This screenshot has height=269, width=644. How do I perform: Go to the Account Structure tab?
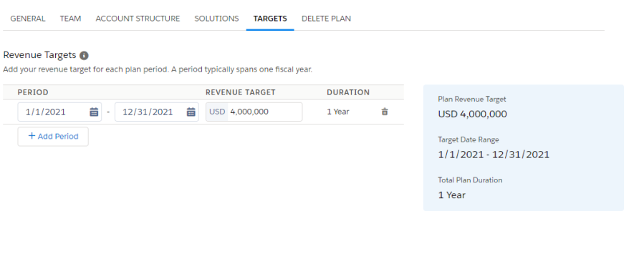tap(138, 19)
